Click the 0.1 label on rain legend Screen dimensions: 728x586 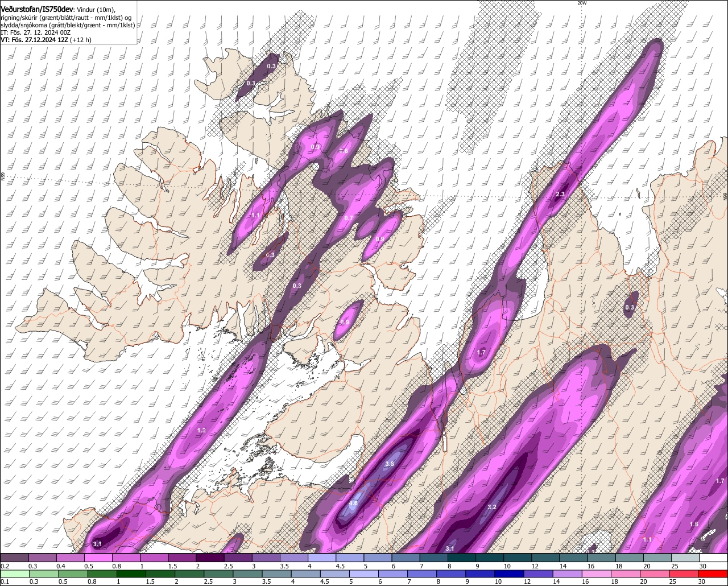pyautogui.click(x=5, y=581)
